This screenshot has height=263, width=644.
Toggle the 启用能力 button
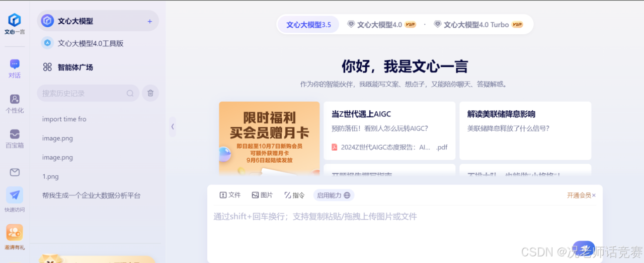(x=334, y=195)
